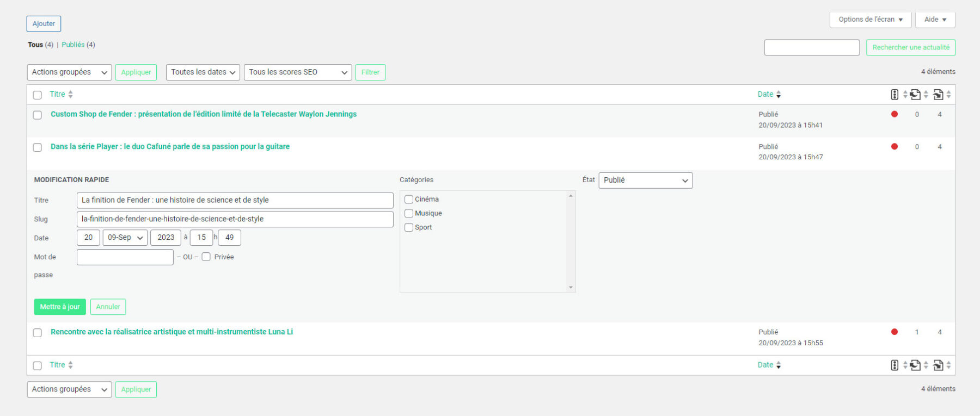The height and width of the screenshot is (416, 980).
Task: Check the Cinéma category box
Action: pyautogui.click(x=409, y=200)
